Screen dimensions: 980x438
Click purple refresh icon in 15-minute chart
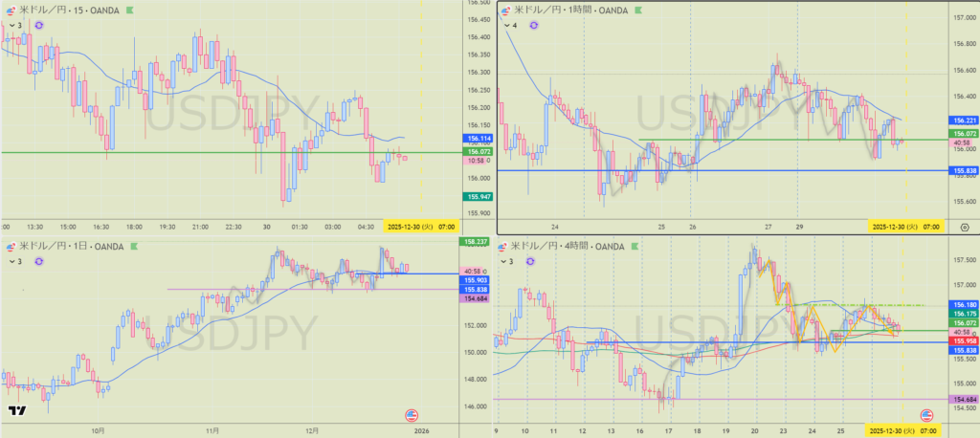[37, 25]
